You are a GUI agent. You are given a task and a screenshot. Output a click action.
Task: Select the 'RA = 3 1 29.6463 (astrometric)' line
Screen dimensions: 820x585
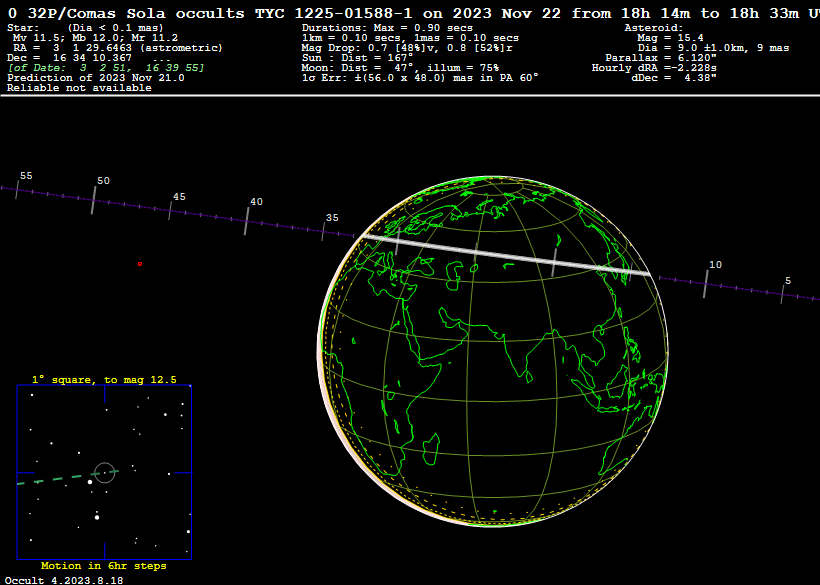(118, 48)
